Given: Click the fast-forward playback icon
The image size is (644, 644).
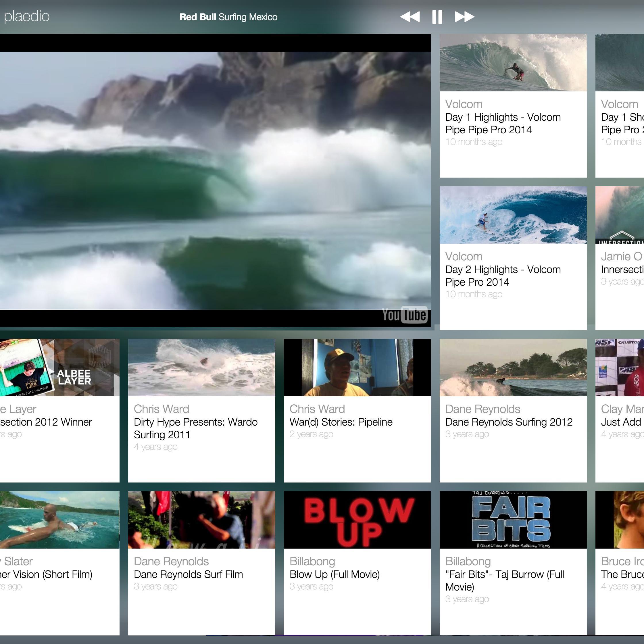Looking at the screenshot, I should (465, 17).
